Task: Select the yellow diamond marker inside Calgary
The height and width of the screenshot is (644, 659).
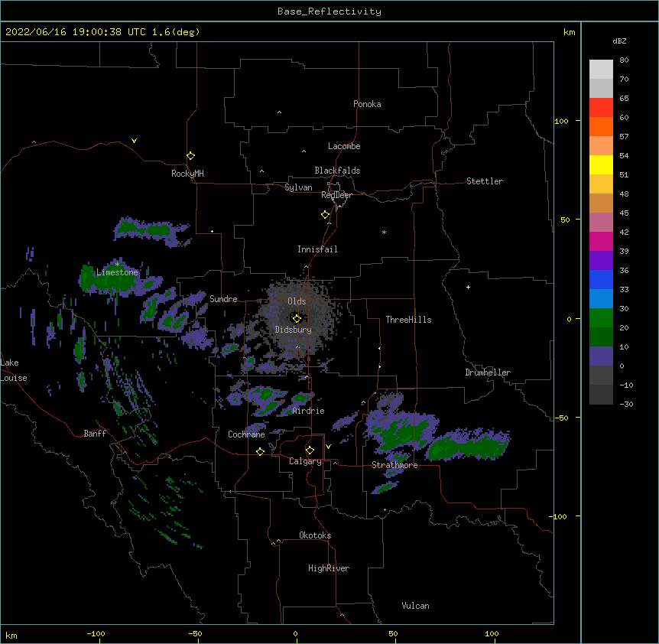Action: (310, 450)
